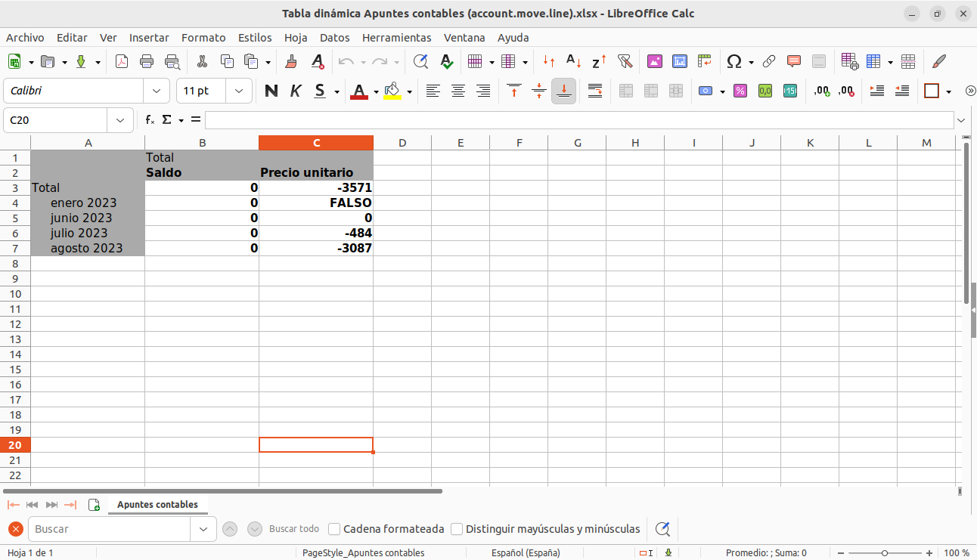Image resolution: width=977 pixels, height=560 pixels.
Task: Open the Herramientas menu
Action: coord(396,37)
